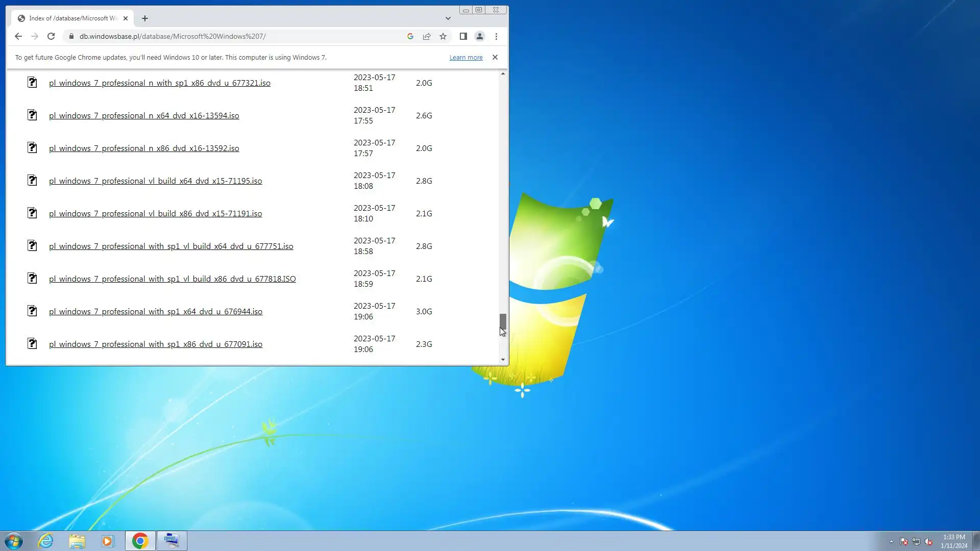
Task: Click the browser back arrow
Action: (x=18, y=36)
